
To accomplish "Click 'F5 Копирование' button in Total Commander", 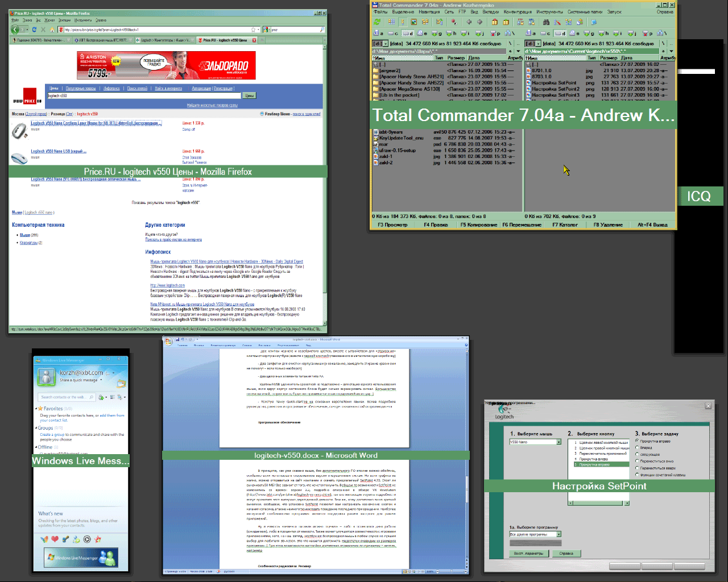I will (x=478, y=225).
